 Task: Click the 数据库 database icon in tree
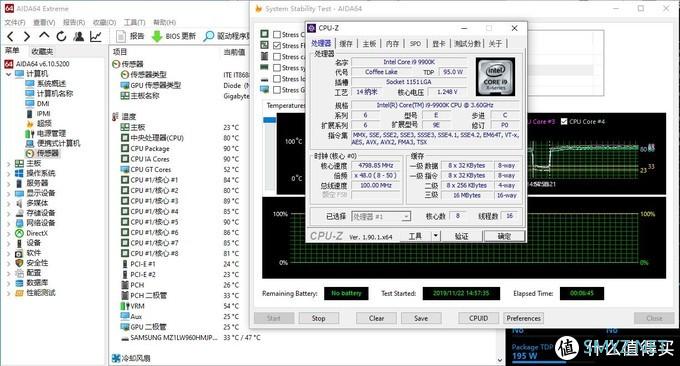[19, 283]
